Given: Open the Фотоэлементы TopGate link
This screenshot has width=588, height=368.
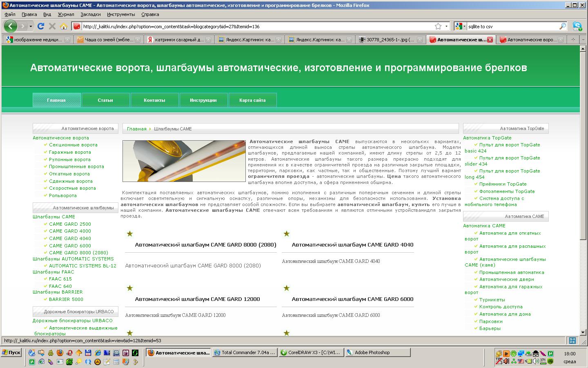Looking at the screenshot, I should pyautogui.click(x=507, y=191).
